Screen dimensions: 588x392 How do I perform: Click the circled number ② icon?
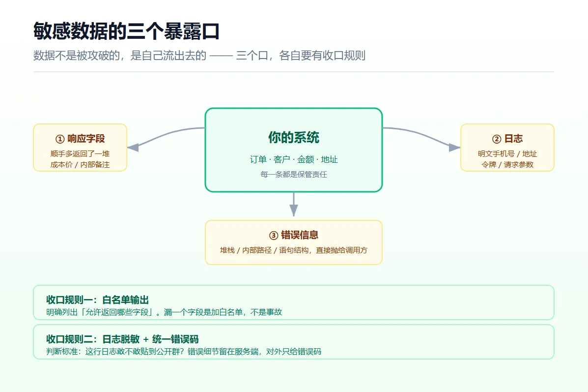(497, 139)
